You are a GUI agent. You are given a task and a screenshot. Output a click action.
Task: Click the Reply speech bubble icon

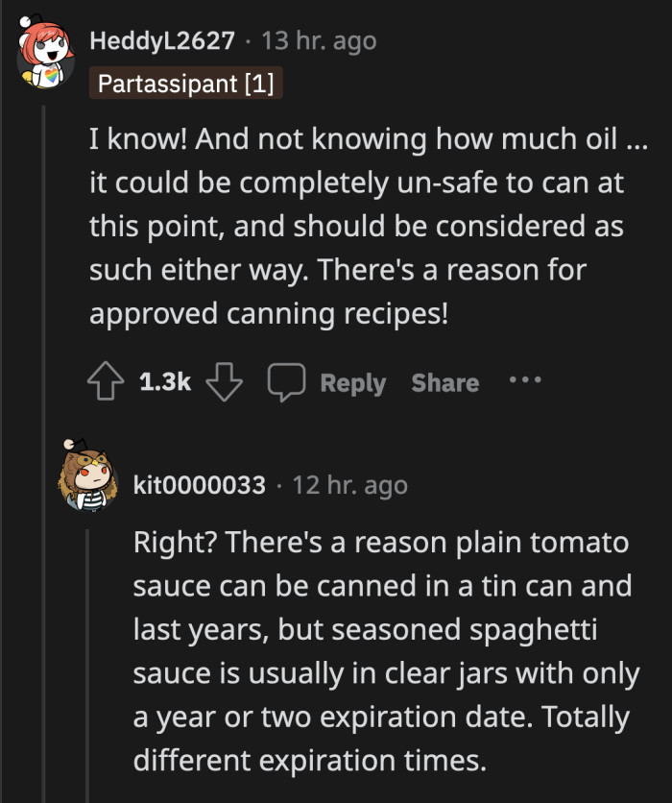pos(285,381)
